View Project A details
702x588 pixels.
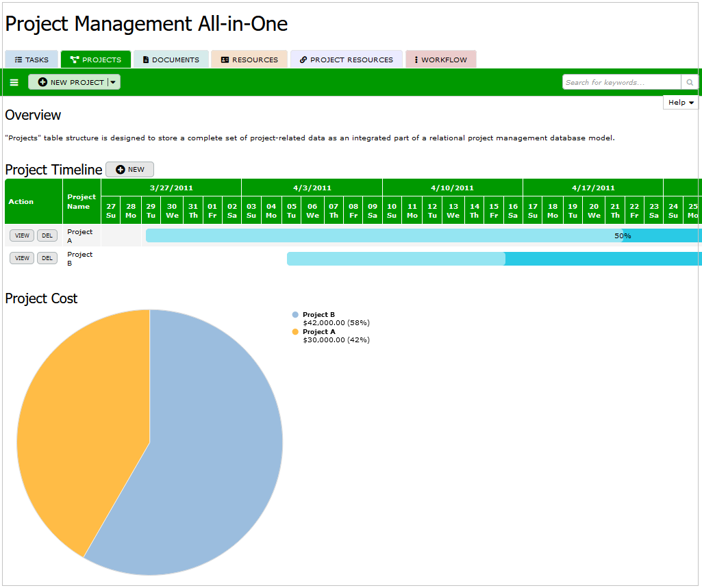[22, 235]
